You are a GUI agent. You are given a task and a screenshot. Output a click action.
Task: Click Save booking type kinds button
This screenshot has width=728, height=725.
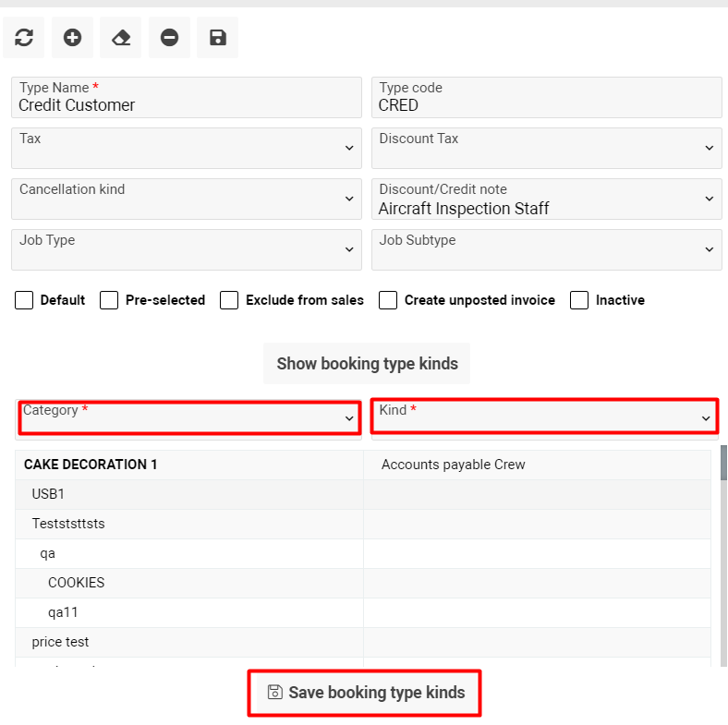coord(365,693)
